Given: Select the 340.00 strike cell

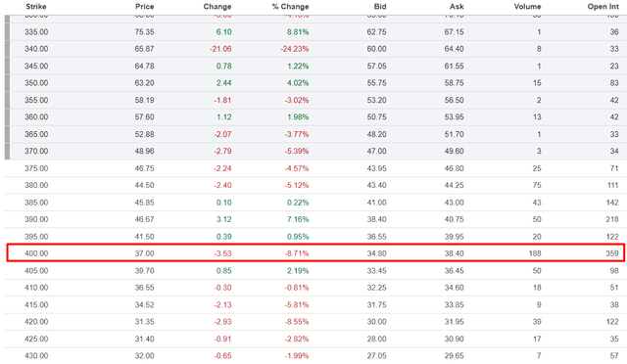Looking at the screenshot, I should pyautogui.click(x=36, y=49).
